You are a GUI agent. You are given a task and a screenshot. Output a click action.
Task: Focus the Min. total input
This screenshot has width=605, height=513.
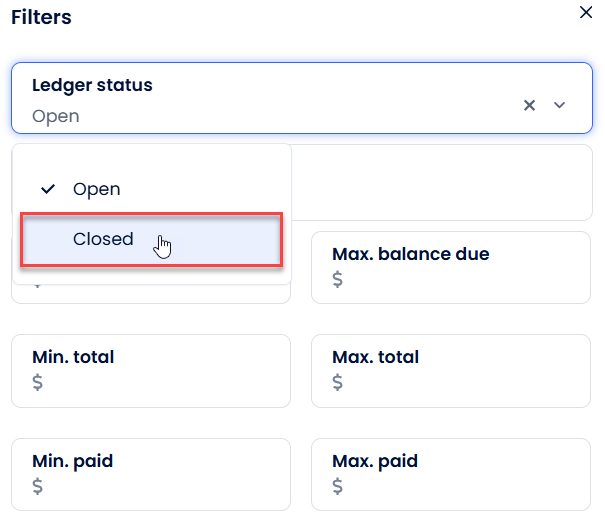[150, 370]
